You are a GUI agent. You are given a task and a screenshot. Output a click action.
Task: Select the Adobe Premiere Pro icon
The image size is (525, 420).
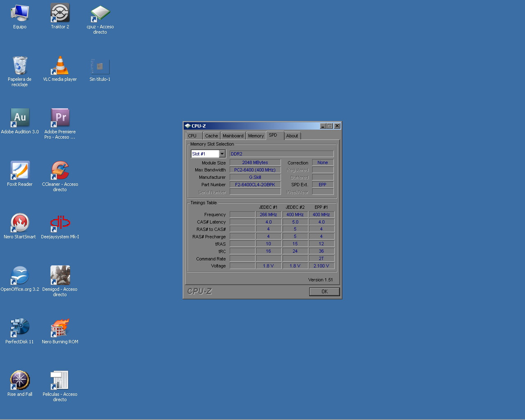60,118
